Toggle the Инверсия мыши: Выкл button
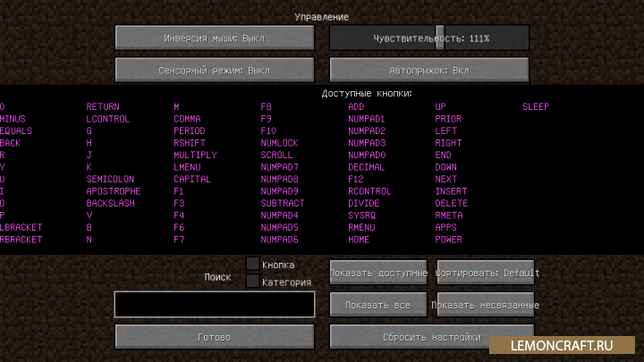644x362 pixels. (x=215, y=38)
